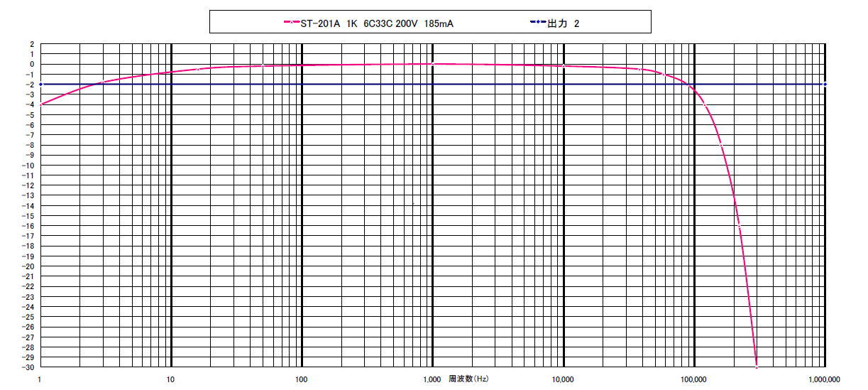
Task: Click the y-axis label -20
Action: click(28, 266)
